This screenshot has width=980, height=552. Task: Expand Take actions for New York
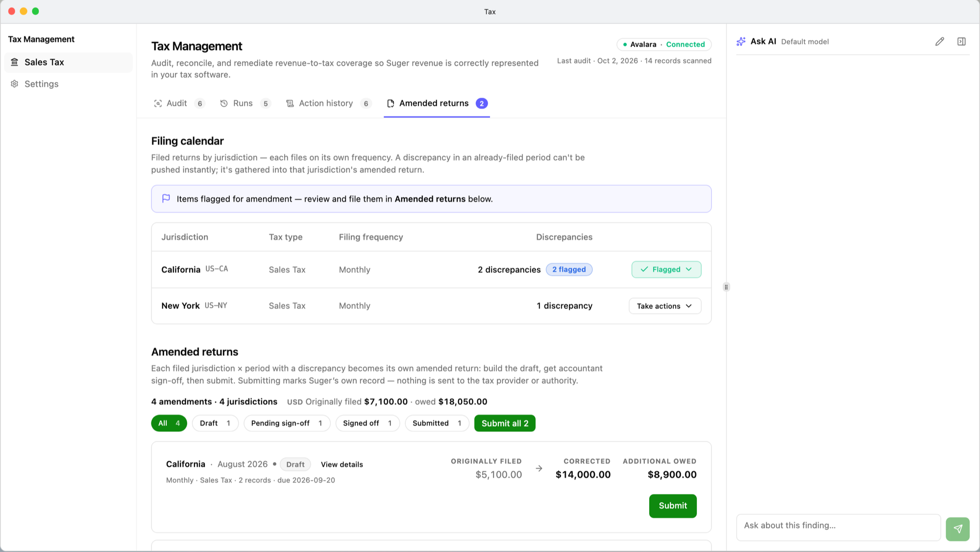(665, 306)
